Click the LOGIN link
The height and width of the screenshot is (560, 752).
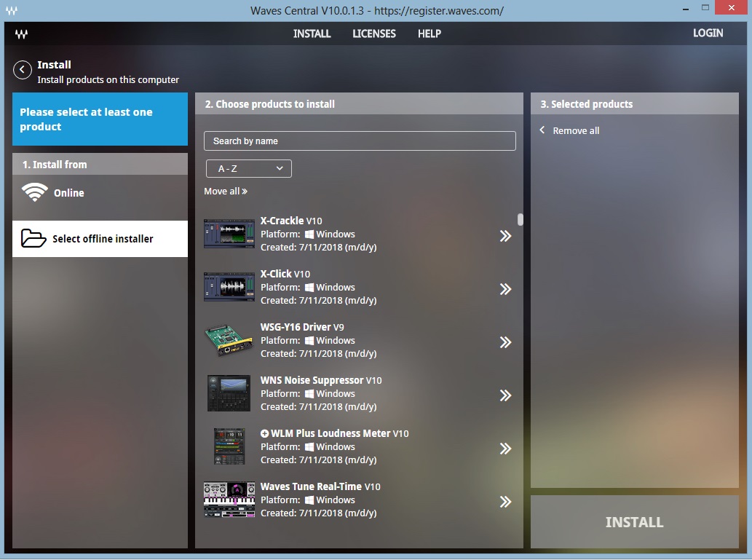pyautogui.click(x=708, y=33)
